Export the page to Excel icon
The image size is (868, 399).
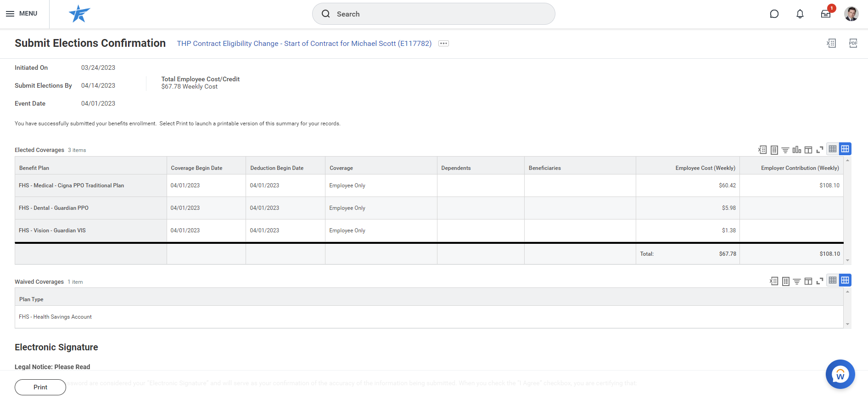coord(831,43)
